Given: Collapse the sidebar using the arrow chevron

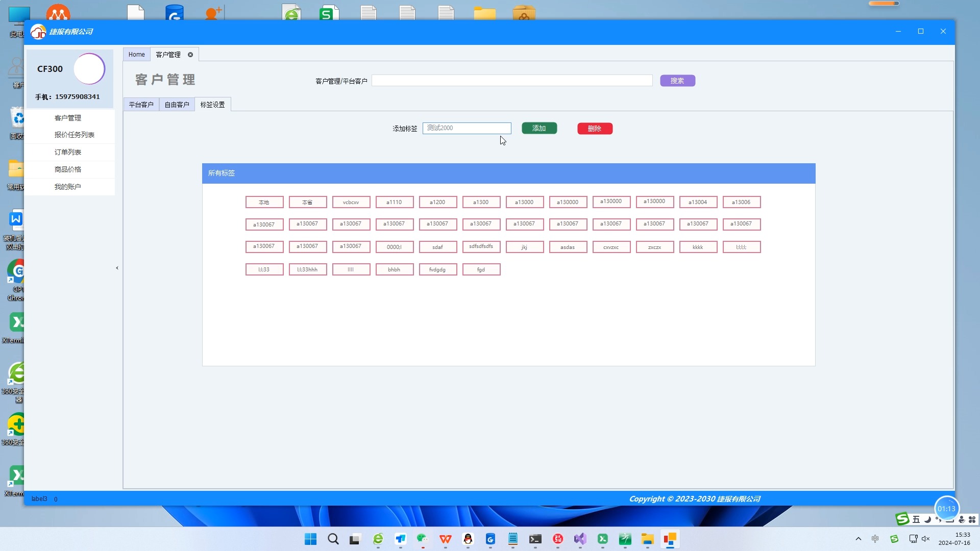Looking at the screenshot, I should [x=117, y=267].
